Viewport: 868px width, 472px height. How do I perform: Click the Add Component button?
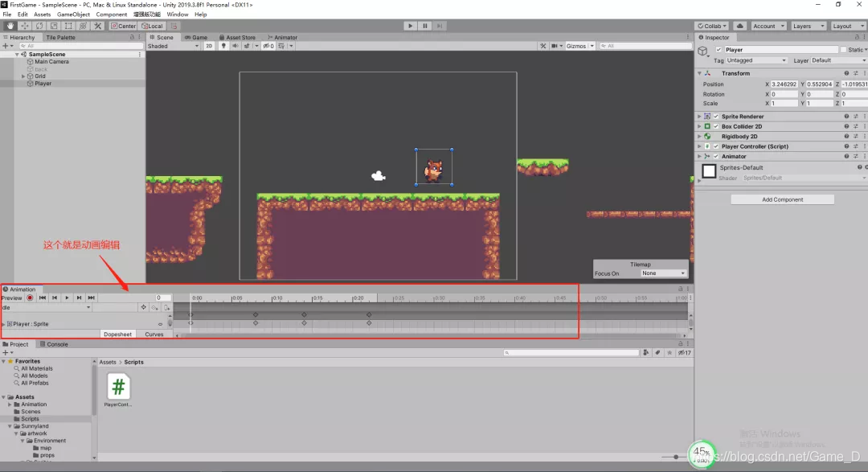pyautogui.click(x=782, y=199)
